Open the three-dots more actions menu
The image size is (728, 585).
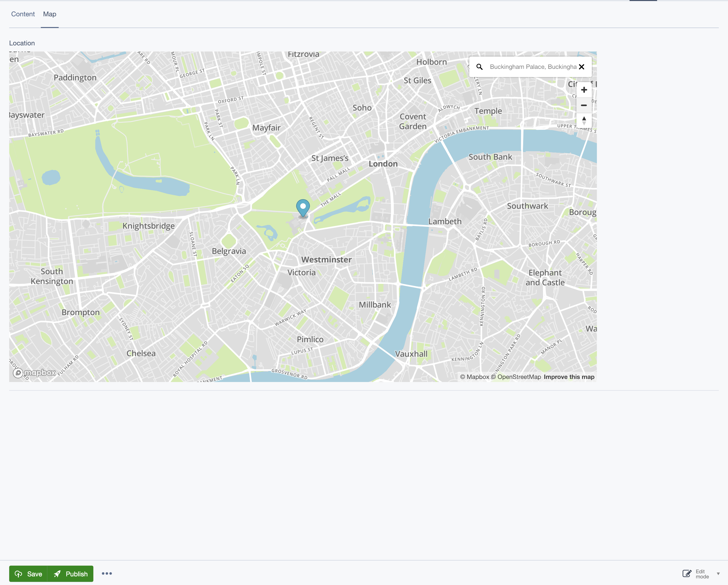click(107, 574)
